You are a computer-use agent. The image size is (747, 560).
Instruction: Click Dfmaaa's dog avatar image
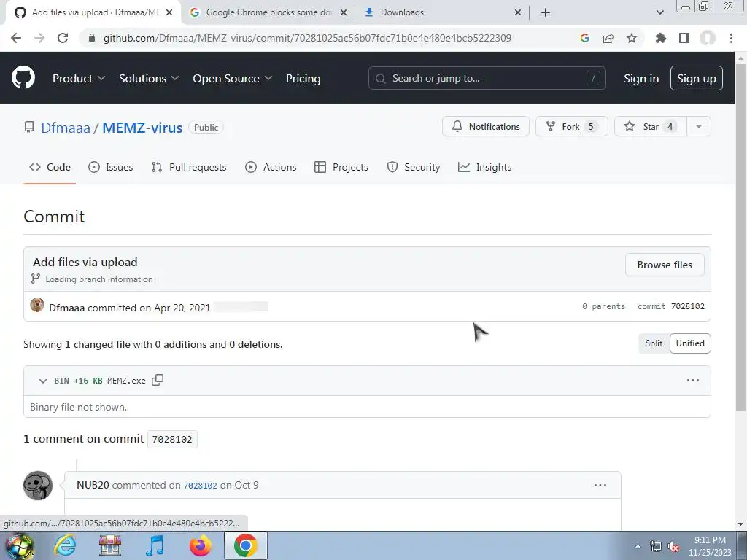(37, 306)
